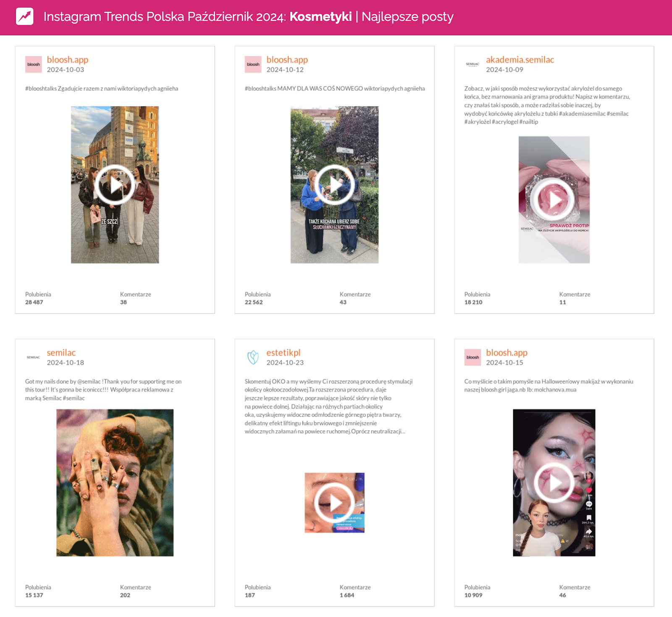Open estetikpl profile link
Image resolution: width=672 pixels, height=617 pixels.
pyautogui.click(x=283, y=353)
